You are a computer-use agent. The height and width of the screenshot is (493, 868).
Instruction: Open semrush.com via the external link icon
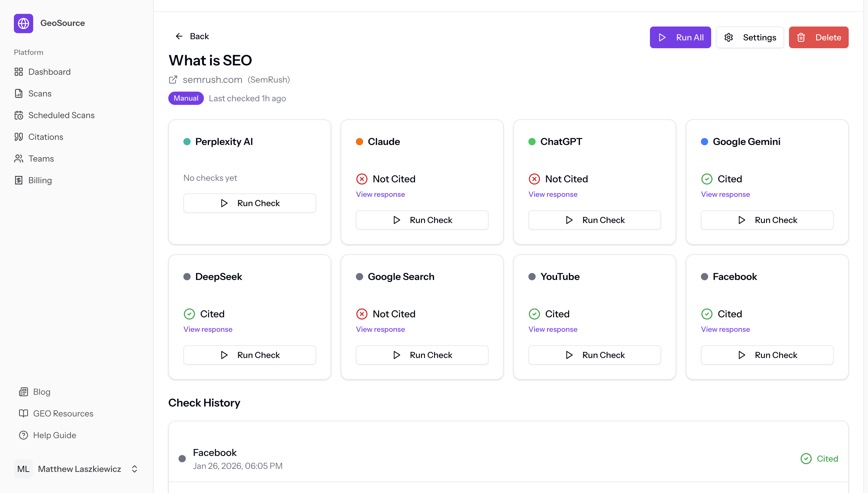click(173, 80)
